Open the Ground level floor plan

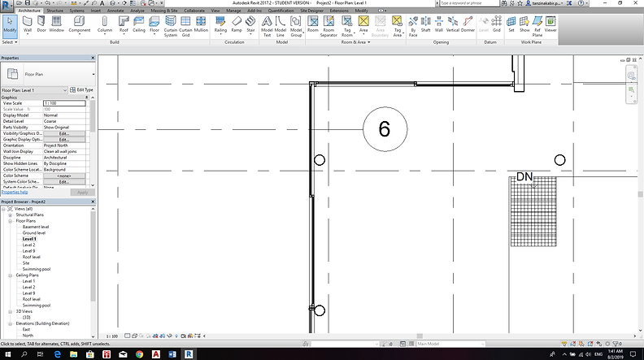[x=33, y=232]
